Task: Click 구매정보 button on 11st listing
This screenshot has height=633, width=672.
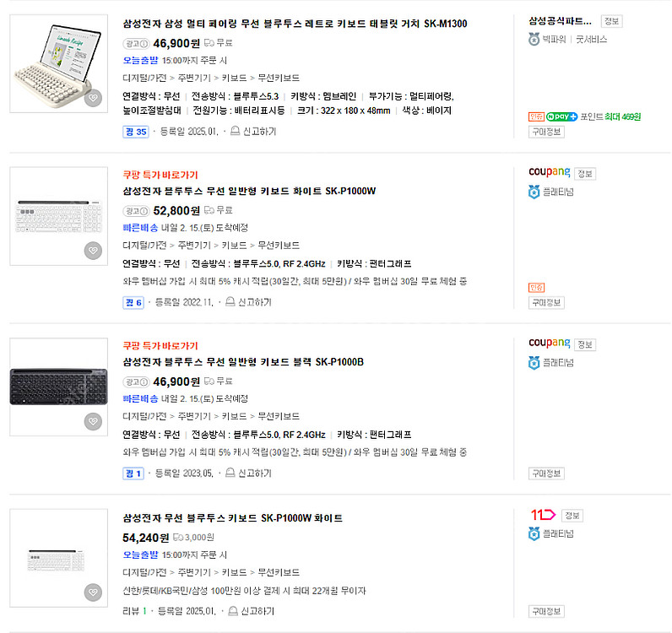Action: [x=546, y=612]
